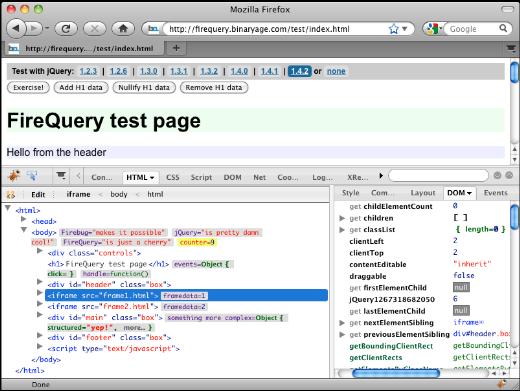Click the Stop loading X button

[95, 29]
